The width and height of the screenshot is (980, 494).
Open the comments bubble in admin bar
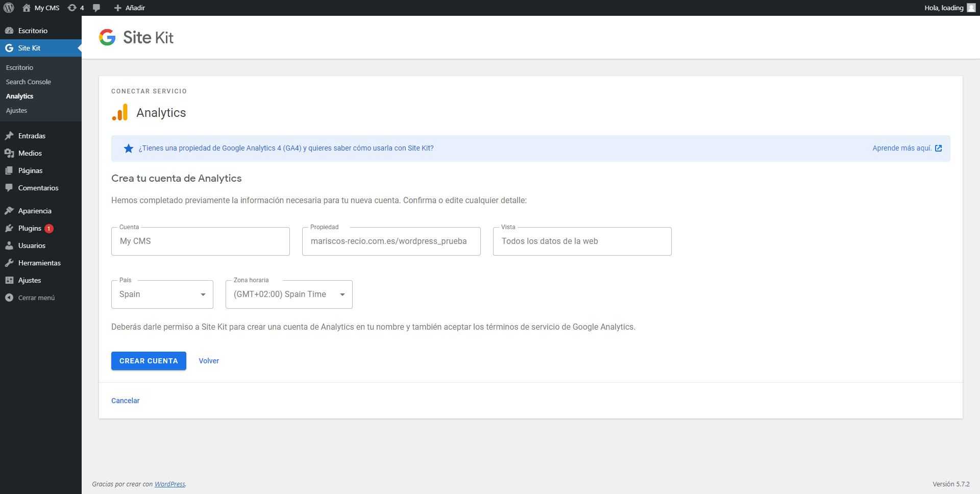96,8
